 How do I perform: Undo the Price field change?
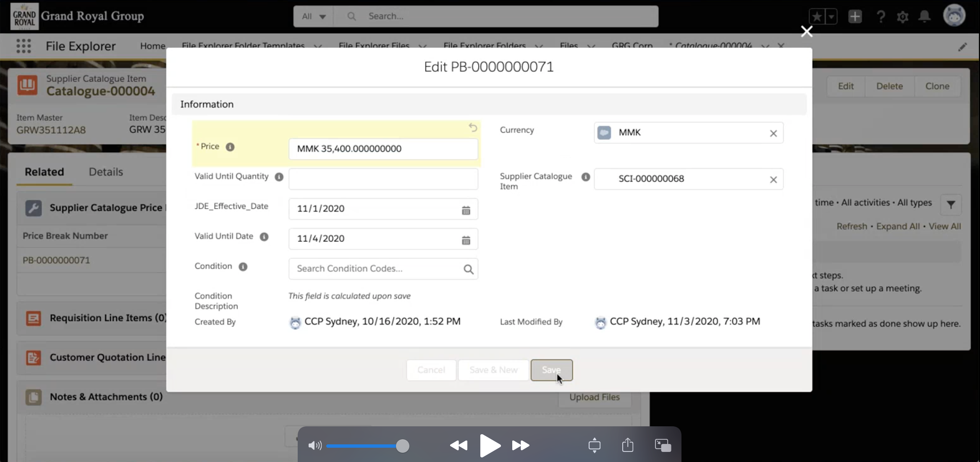(x=473, y=127)
